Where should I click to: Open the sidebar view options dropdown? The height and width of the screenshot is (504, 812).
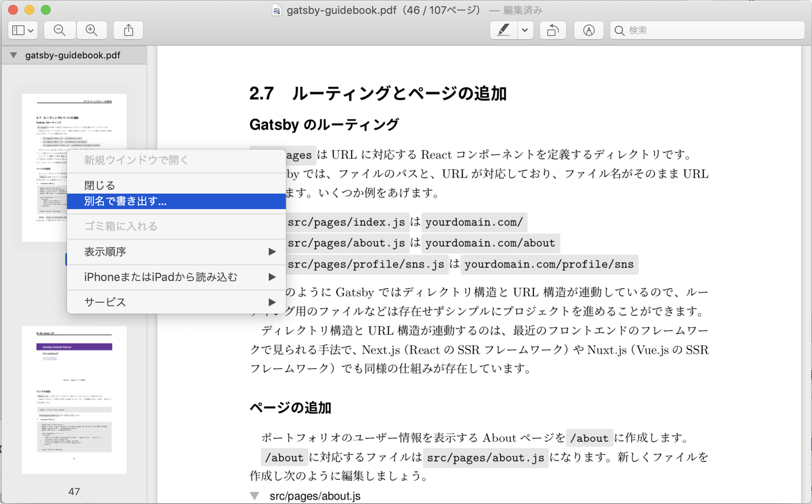[x=23, y=30]
